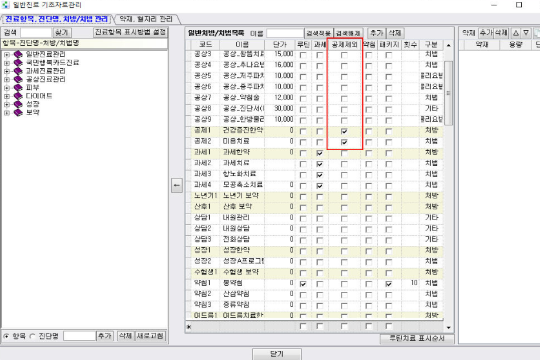Click the 이름 filter input field

point(285,33)
